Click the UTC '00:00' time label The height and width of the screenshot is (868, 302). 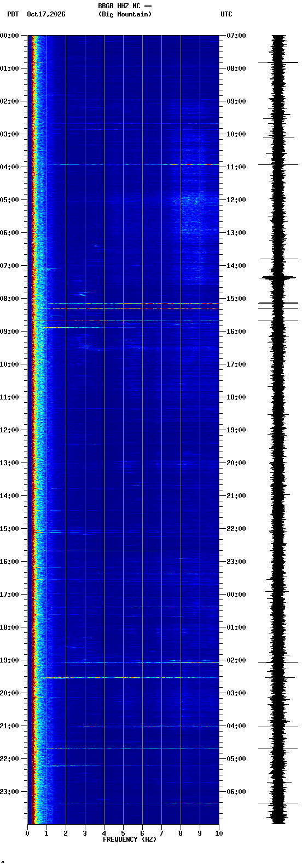point(236,594)
